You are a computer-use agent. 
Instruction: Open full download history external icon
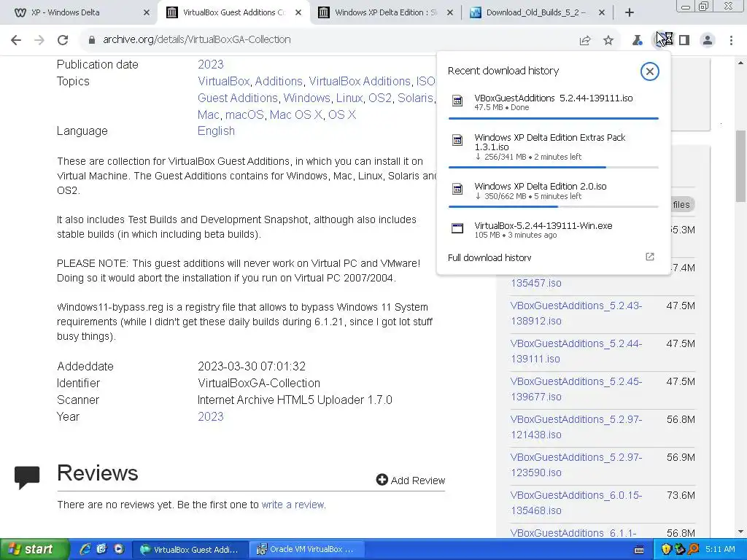[x=650, y=257]
